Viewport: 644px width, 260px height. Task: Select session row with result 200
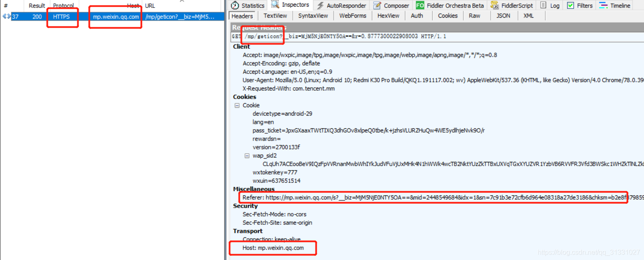112,17
